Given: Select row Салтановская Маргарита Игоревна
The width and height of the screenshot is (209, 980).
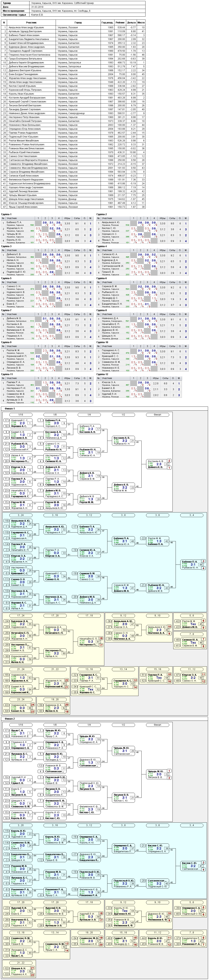Looking at the screenshot, I should tap(73, 160).
